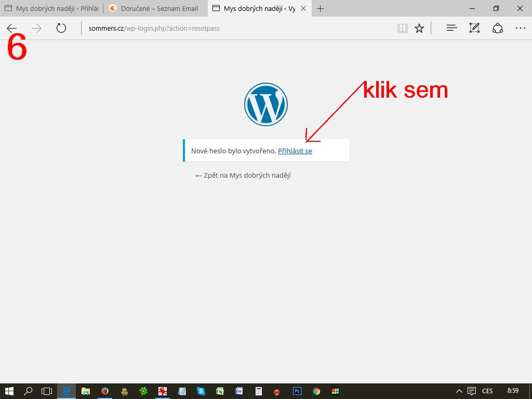This screenshot has height=399, width=532.
Task: Open a new tab with plus button
Action: click(320, 9)
